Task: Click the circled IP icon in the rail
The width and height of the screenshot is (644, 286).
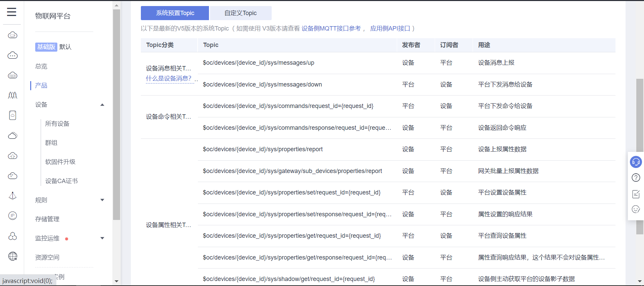Action: [x=12, y=216]
